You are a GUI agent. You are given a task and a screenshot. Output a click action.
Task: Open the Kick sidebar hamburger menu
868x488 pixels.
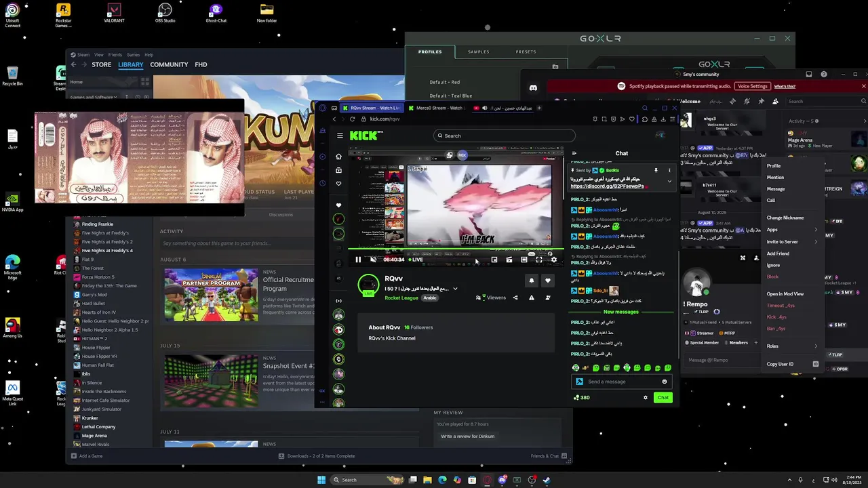pos(340,136)
